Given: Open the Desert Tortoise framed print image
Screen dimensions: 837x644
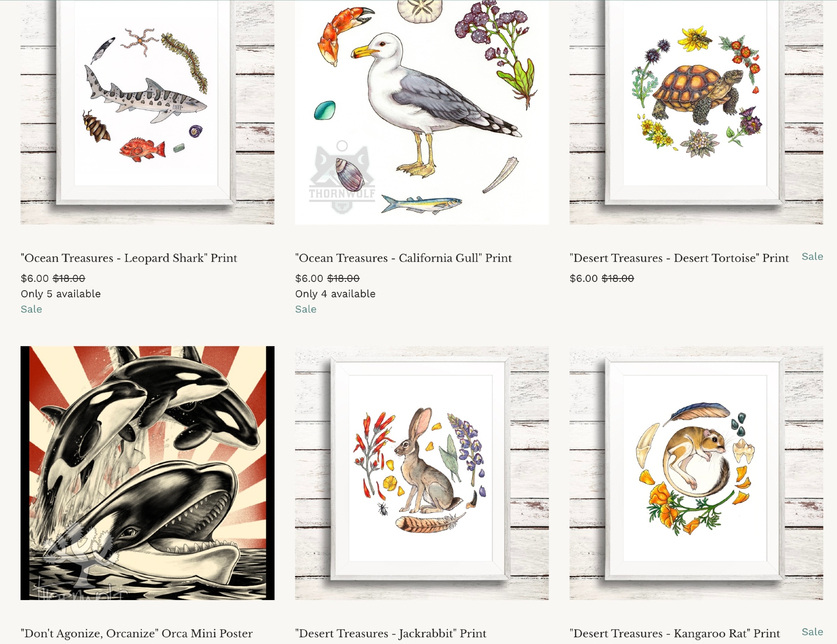Looking at the screenshot, I should tap(696, 112).
